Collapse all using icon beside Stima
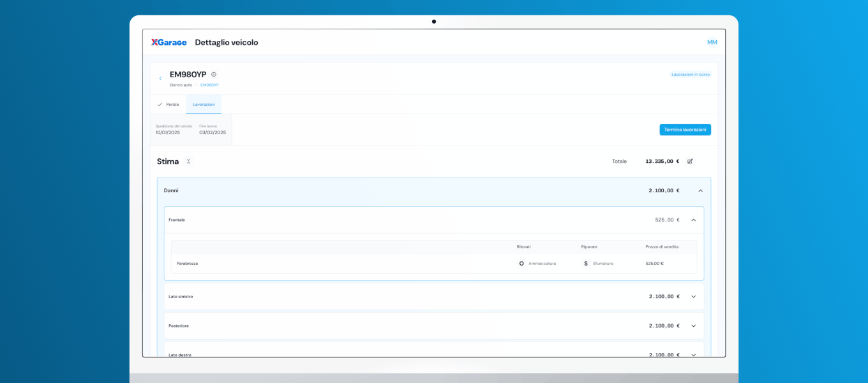 (x=188, y=161)
